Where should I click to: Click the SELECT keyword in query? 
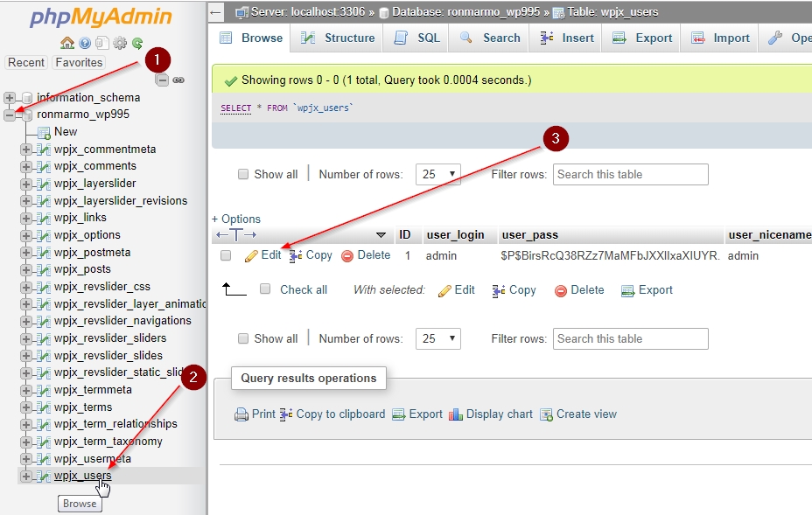click(235, 108)
